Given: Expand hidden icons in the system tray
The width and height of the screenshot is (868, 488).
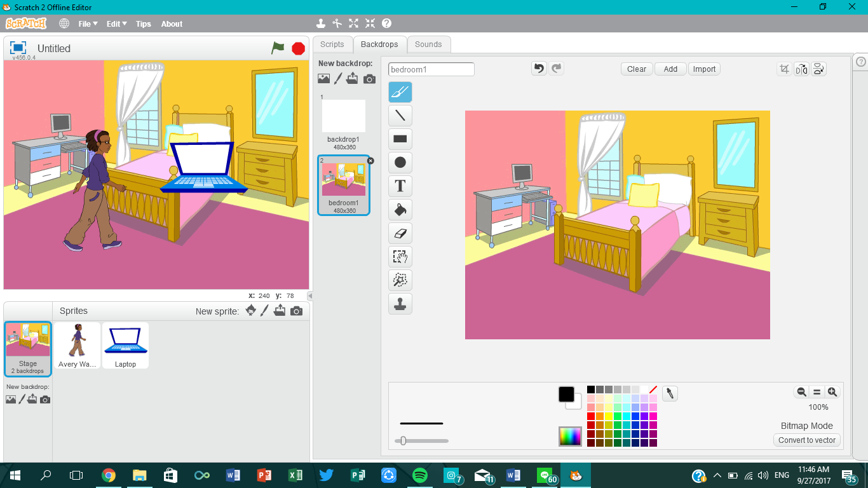Looking at the screenshot, I should pos(717,475).
